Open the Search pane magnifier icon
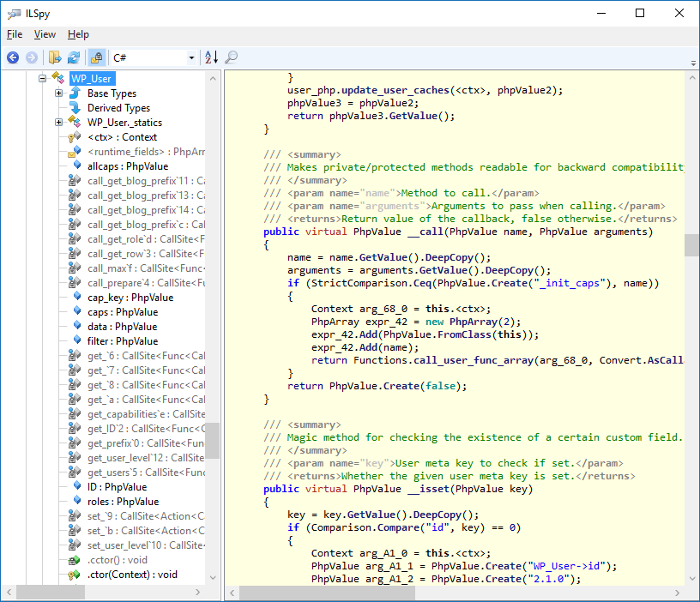This screenshot has height=602, width=700. 231,57
